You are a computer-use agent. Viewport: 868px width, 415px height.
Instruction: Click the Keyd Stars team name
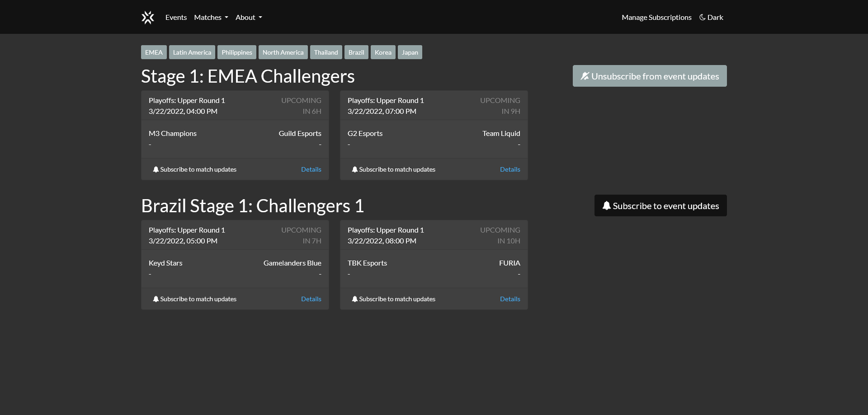(165, 263)
